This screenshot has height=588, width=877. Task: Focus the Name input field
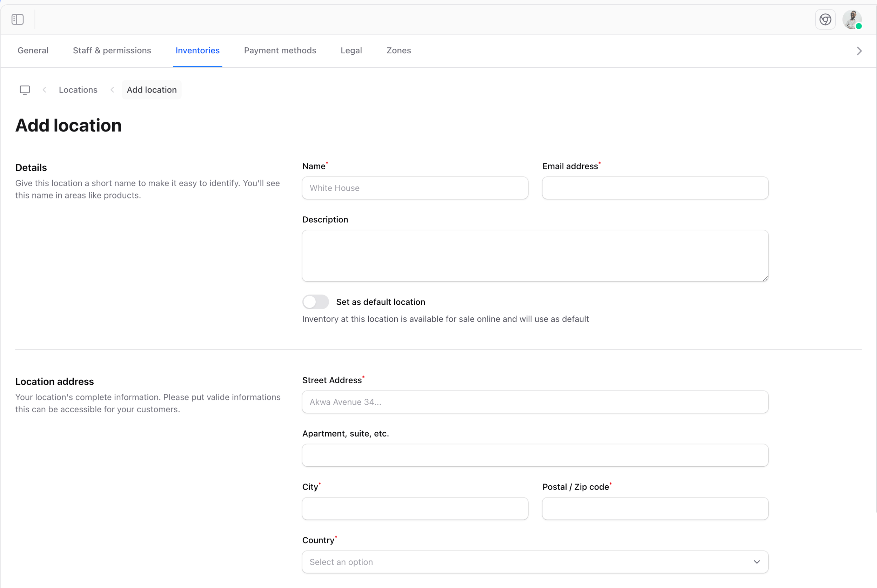coord(415,188)
